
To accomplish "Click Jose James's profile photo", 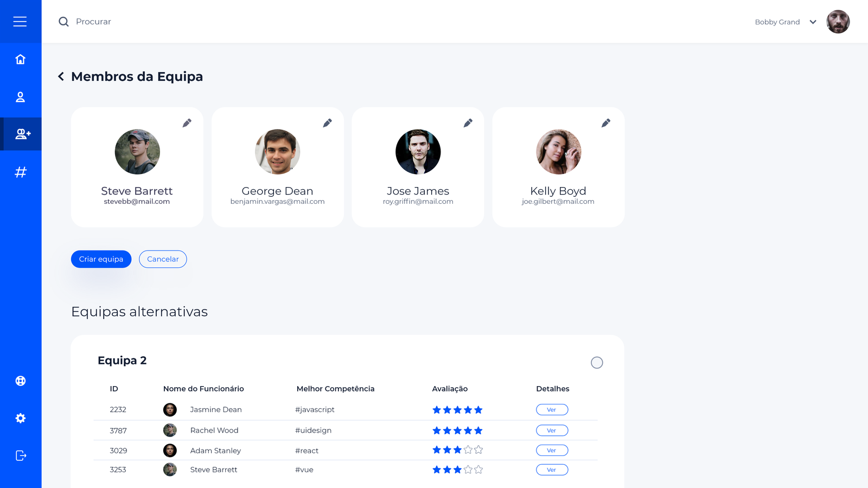I will (x=418, y=152).
